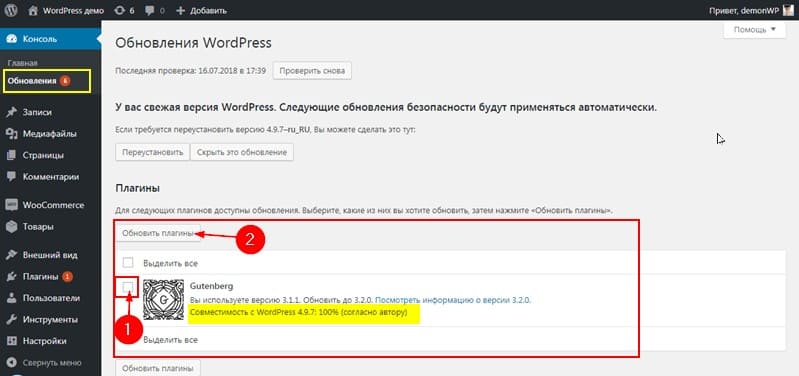Click the Плагины update badge

[x=68, y=277]
